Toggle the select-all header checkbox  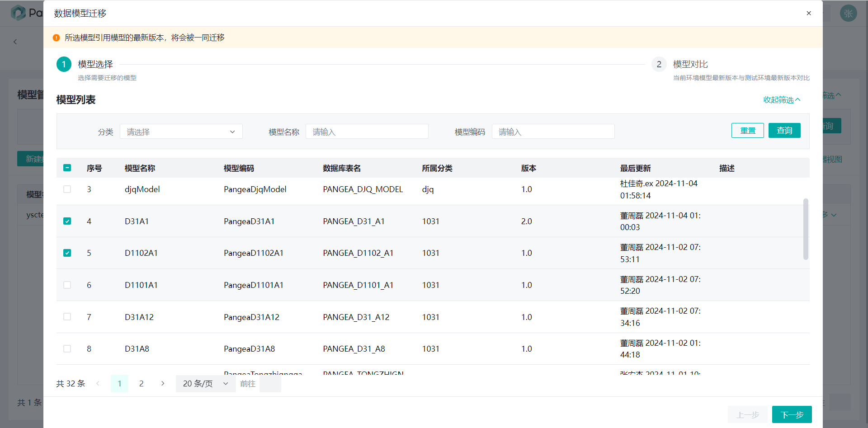point(67,168)
